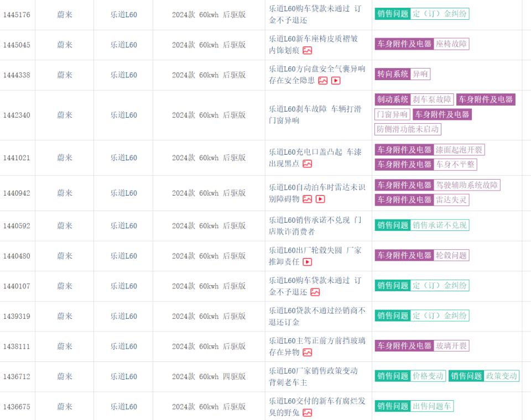The width and height of the screenshot is (531, 420).
Task: Select 2024款 60kwh 后驱版 in row 1438111
Action: [209, 346]
